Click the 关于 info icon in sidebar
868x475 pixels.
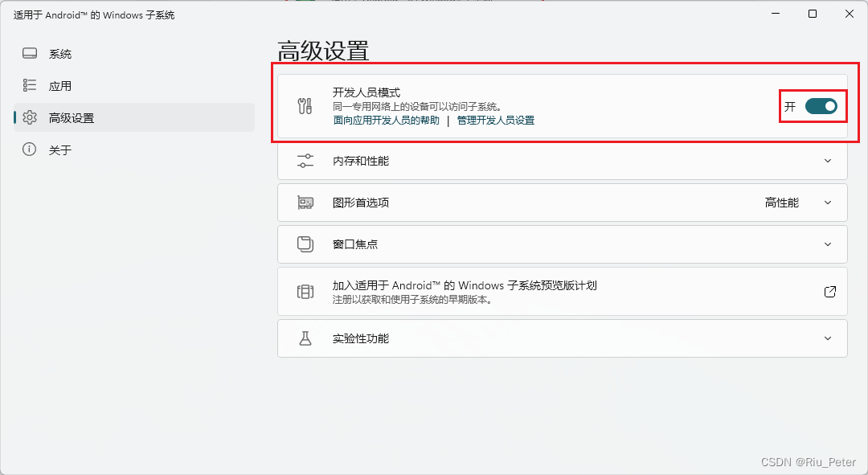pyautogui.click(x=30, y=149)
